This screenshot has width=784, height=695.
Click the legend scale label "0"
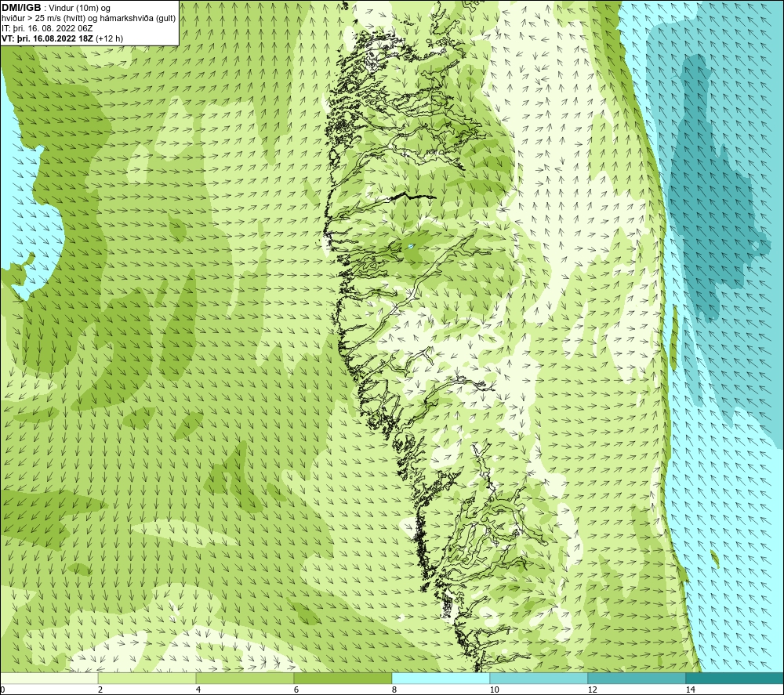(x=2, y=690)
